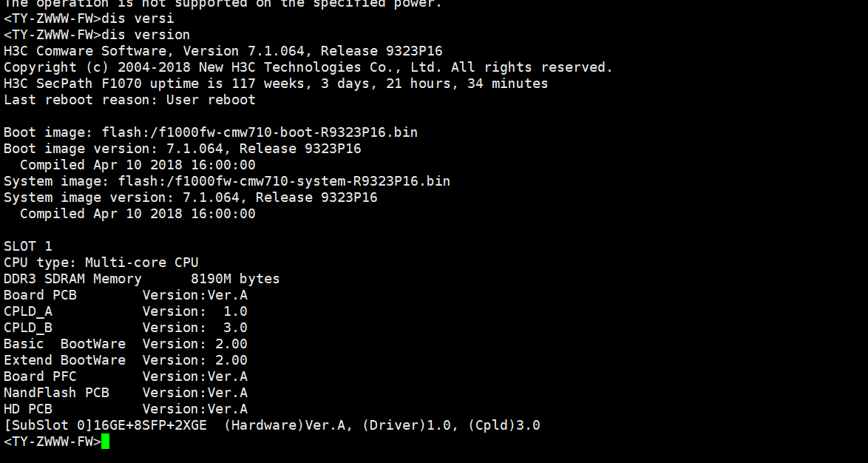Click the 'Boot image version: 7.1.064' line
The width and height of the screenshot is (868, 463).
(182, 149)
